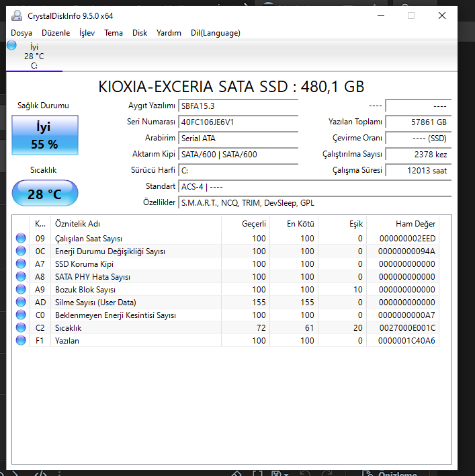Minimize the CrystalDiskInfo window

pos(381,15)
